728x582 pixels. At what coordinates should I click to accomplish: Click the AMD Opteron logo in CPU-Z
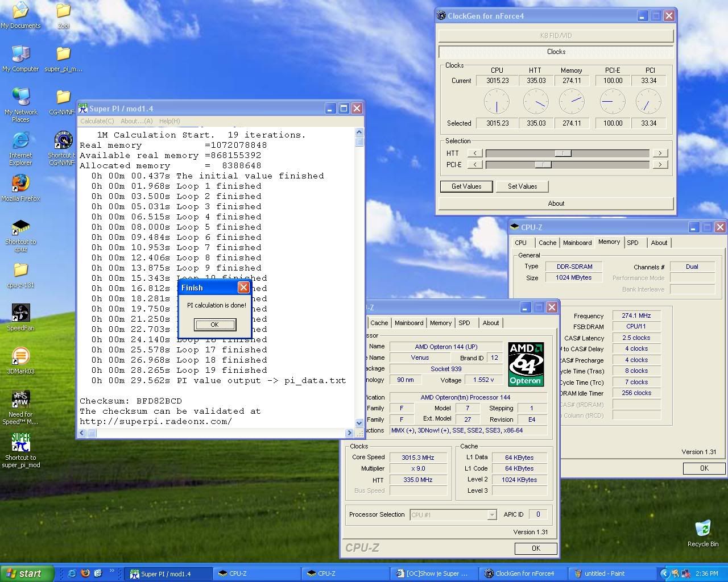[x=526, y=364]
